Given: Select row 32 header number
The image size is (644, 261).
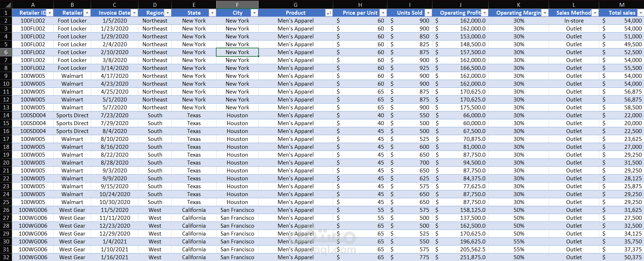Looking at the screenshot, I should (6, 257).
